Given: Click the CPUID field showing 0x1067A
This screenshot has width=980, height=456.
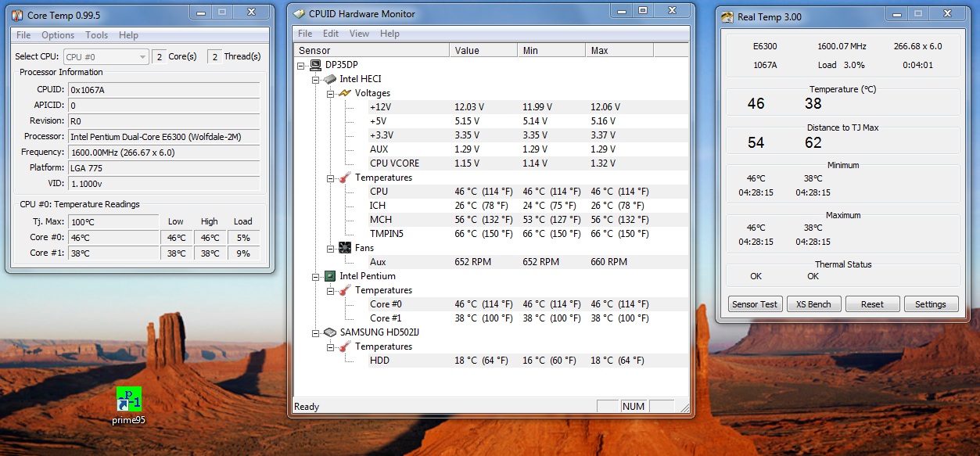Looking at the screenshot, I should pyautogui.click(x=164, y=89).
